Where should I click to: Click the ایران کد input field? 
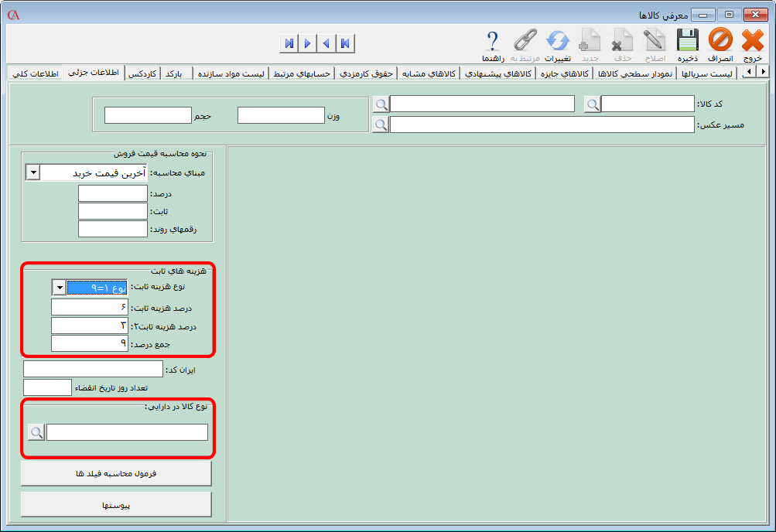93,369
